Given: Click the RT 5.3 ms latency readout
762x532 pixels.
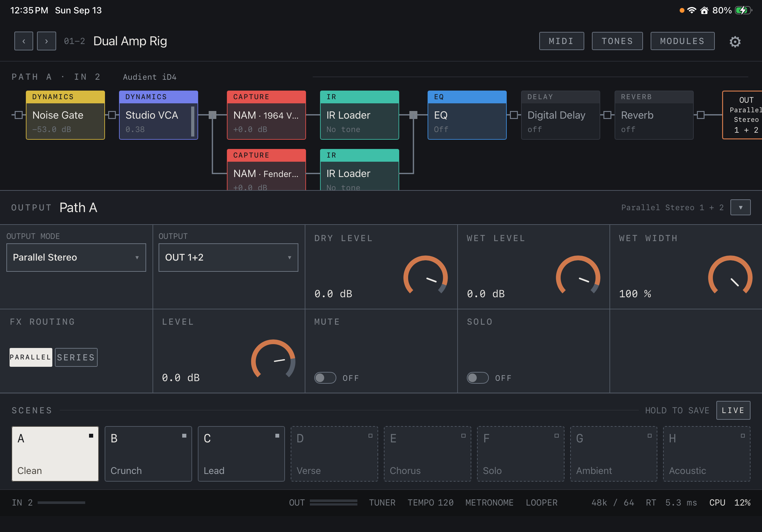Looking at the screenshot, I should (671, 502).
